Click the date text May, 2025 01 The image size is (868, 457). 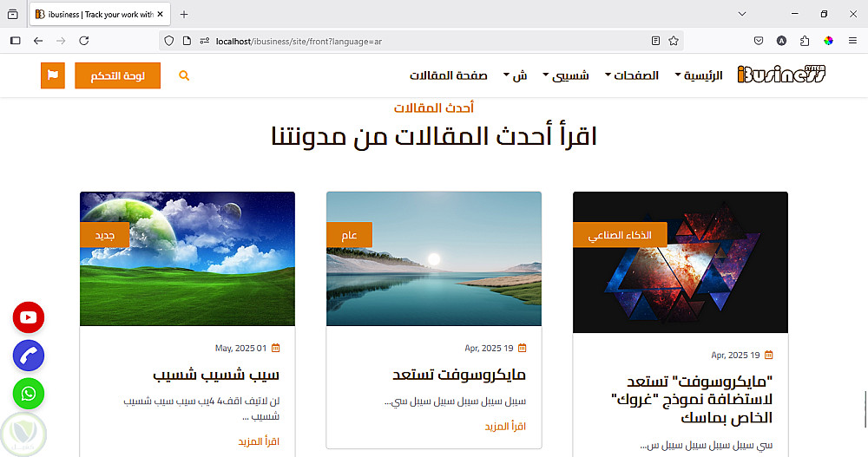coord(240,348)
